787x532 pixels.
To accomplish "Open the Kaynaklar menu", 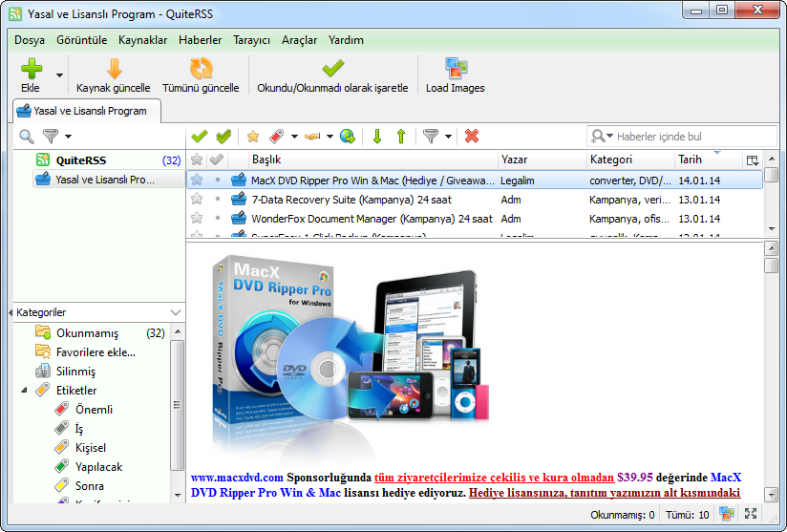I will coord(142,40).
